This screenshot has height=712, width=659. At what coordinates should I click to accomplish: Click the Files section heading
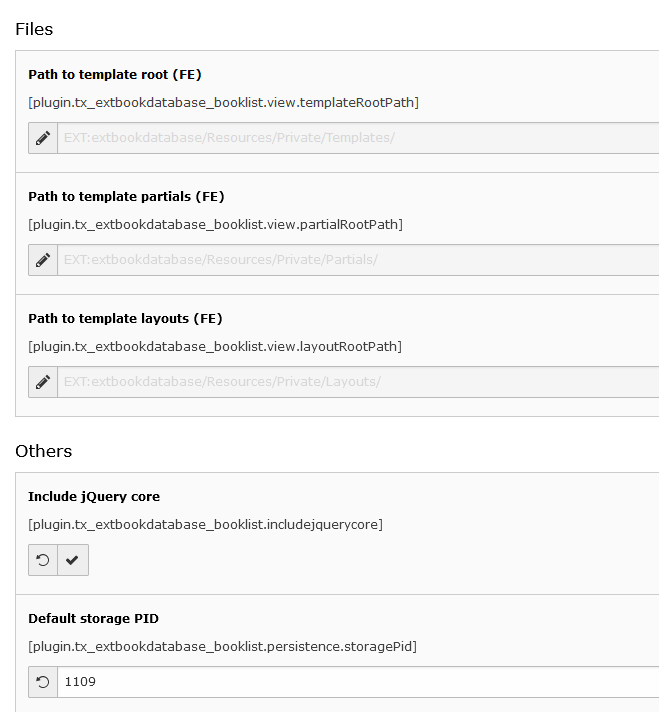pos(34,30)
